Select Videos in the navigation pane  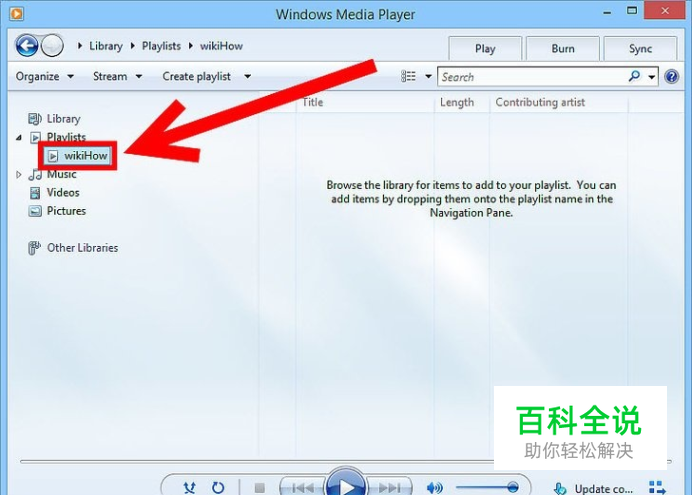[63, 193]
